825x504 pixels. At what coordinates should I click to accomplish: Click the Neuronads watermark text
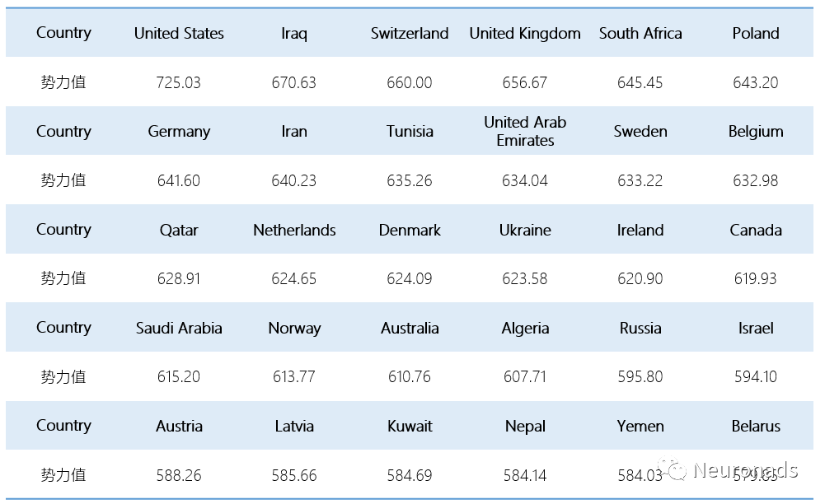tap(746, 469)
